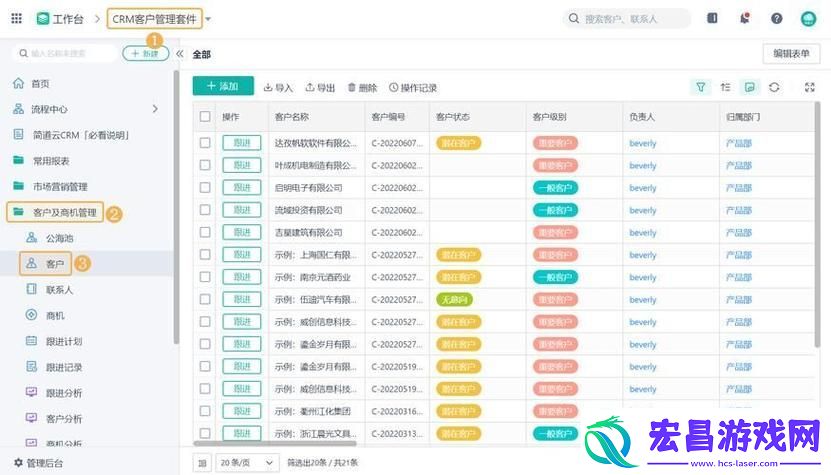Click the 新建 new button in the sidebar
The height and width of the screenshot is (475, 831).
145,54
